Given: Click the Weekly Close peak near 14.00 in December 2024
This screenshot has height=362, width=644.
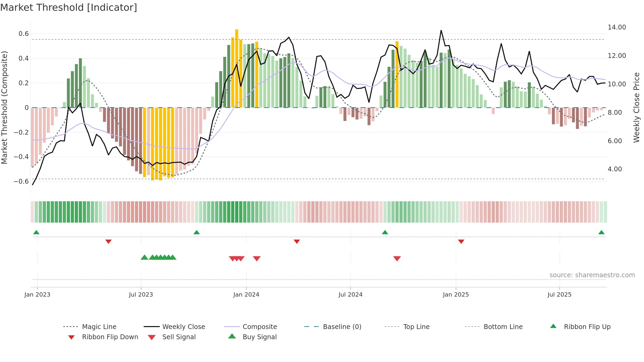Looking at the screenshot, I should 441,30.
